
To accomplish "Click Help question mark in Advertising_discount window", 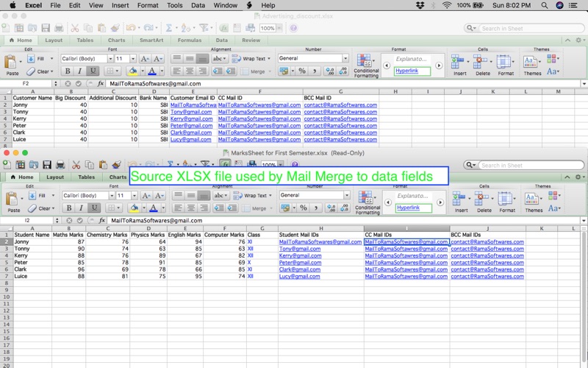I will (x=293, y=28).
